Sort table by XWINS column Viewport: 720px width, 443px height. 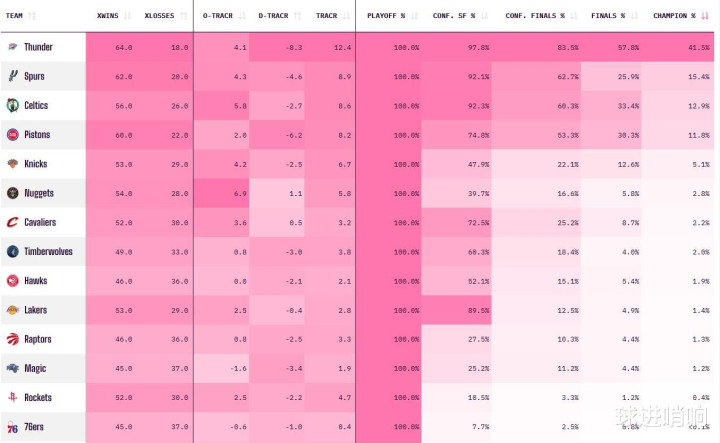click(x=109, y=16)
